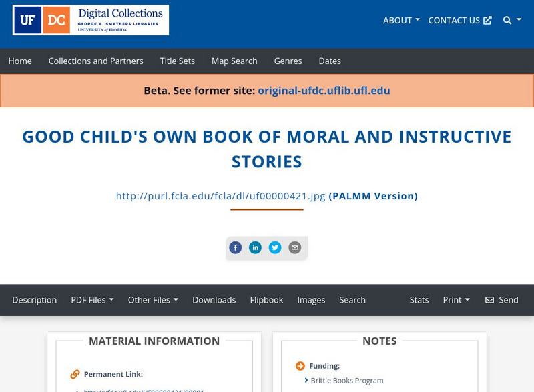Open the search magnifier in the header

click(506, 20)
